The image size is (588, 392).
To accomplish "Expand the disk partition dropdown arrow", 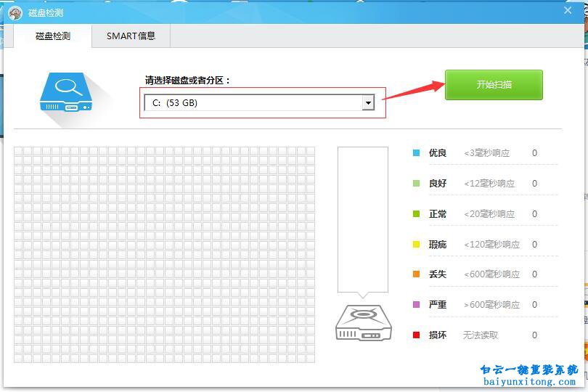I will click(x=368, y=103).
